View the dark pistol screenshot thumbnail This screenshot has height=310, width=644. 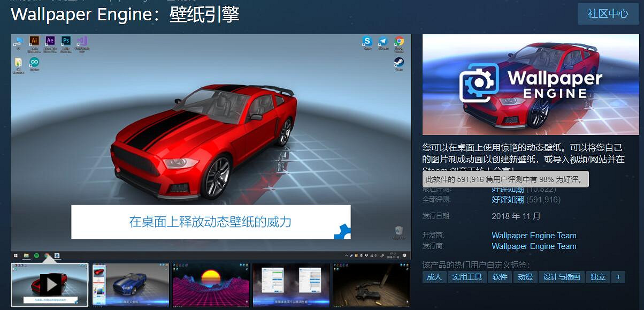point(371,285)
